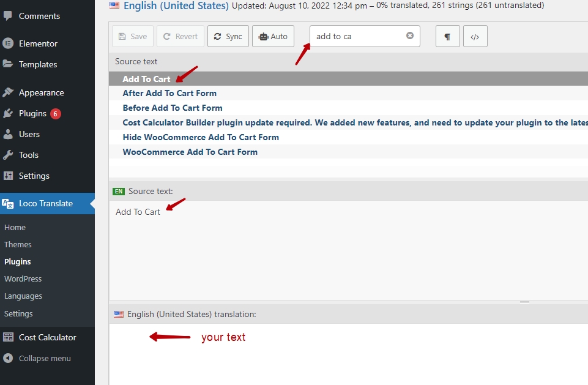The width and height of the screenshot is (588, 385).
Task: Click the red 6 badge on Plugins
Action: (x=56, y=114)
